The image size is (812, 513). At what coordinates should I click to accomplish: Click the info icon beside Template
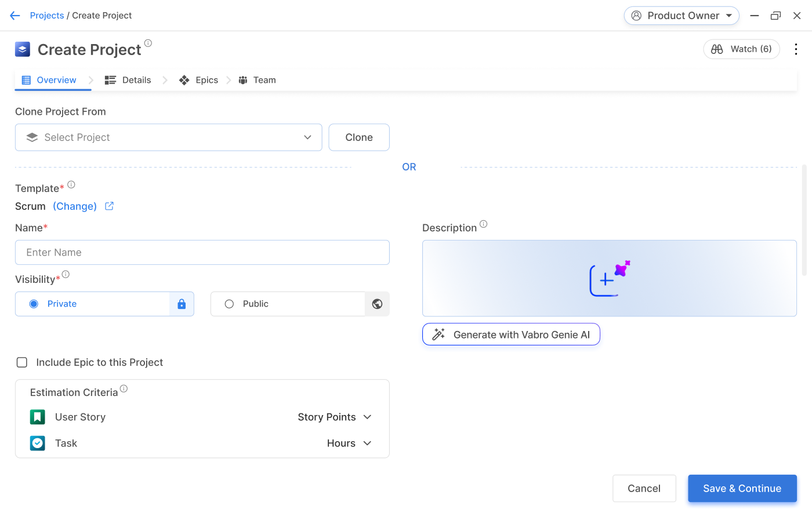tap(71, 185)
